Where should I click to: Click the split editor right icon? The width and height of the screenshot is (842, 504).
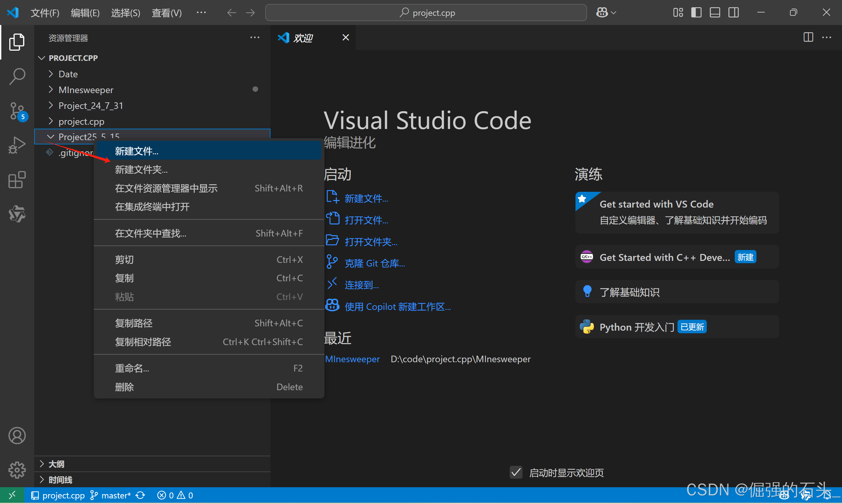coord(808,38)
